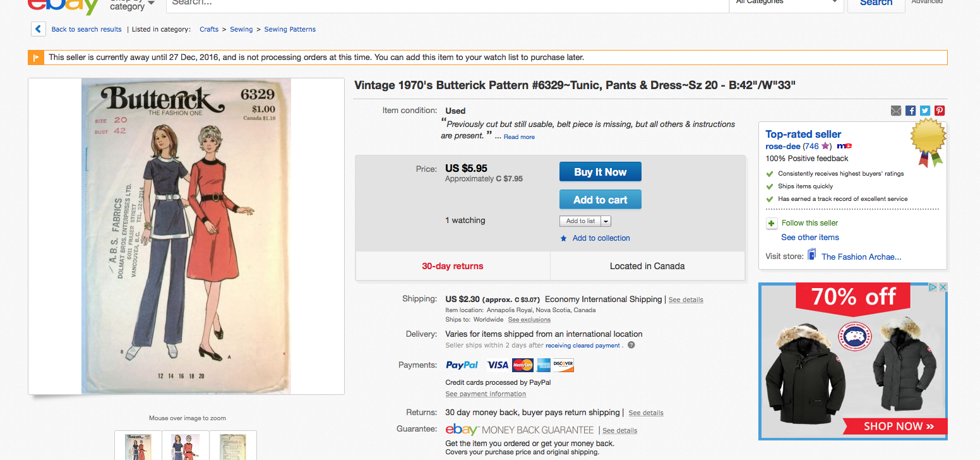Click the Buy It Now button
This screenshot has width=980, height=460.
pyautogui.click(x=601, y=172)
